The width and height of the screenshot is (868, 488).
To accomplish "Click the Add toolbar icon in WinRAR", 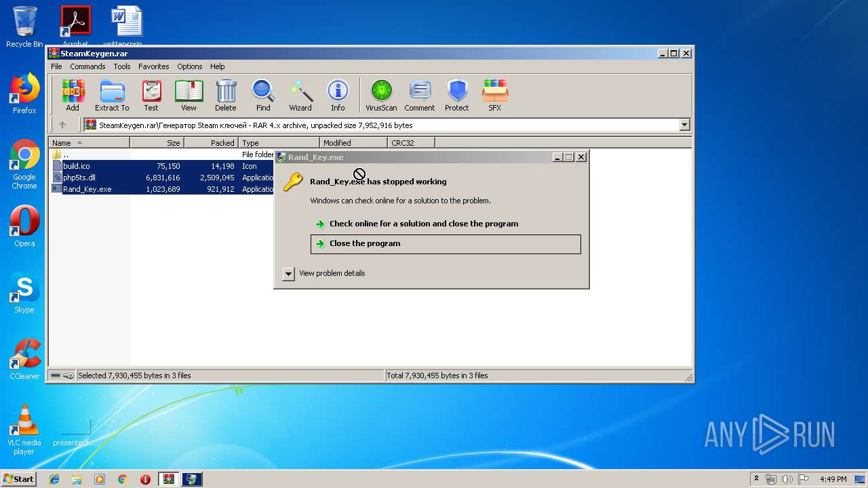I will [73, 96].
